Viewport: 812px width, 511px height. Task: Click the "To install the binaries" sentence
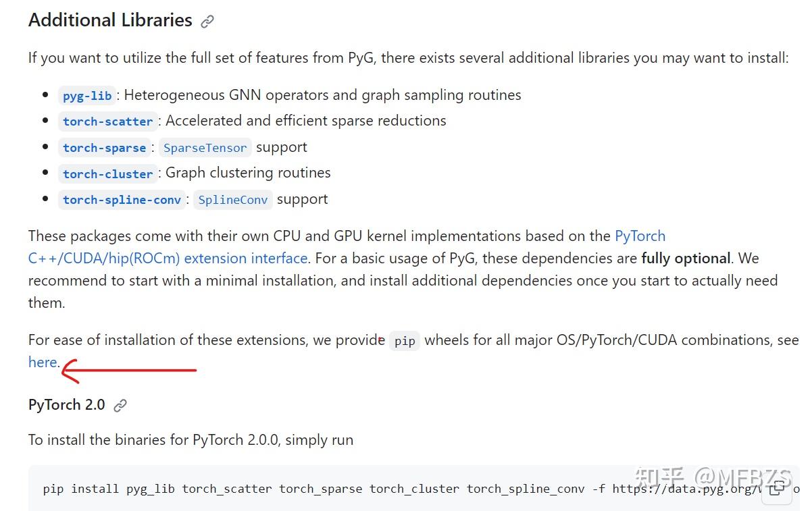pyautogui.click(x=191, y=440)
